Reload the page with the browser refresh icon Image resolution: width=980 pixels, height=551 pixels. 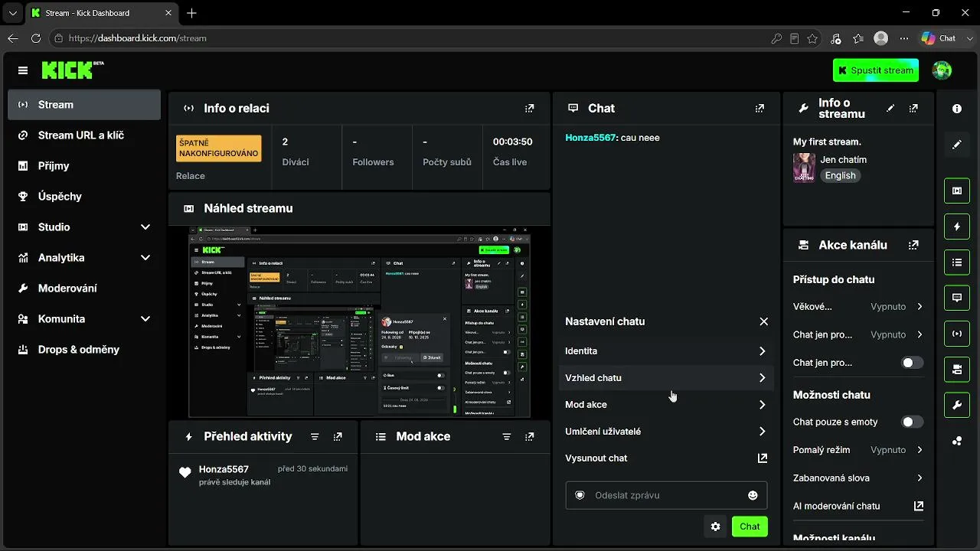[x=36, y=38]
